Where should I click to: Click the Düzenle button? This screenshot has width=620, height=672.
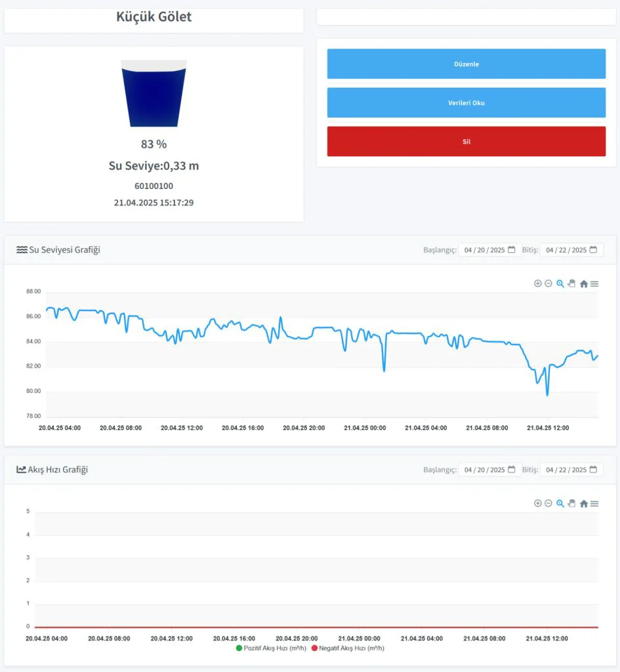[466, 64]
